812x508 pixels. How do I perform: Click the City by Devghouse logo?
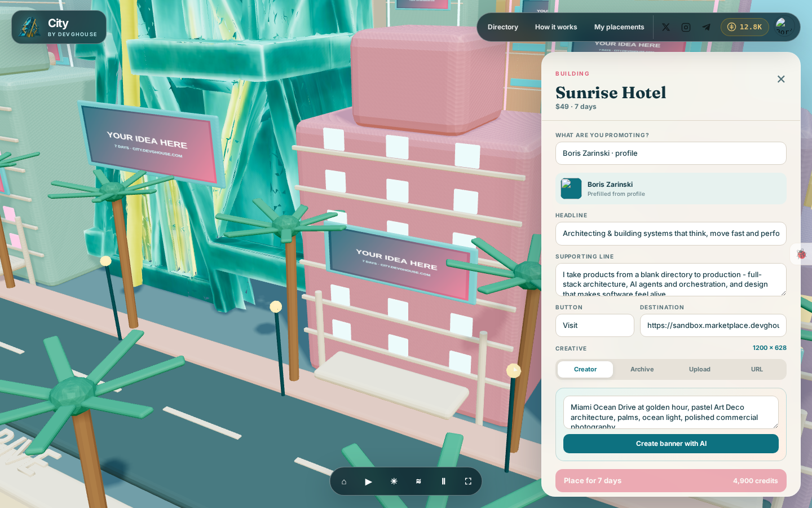59,27
